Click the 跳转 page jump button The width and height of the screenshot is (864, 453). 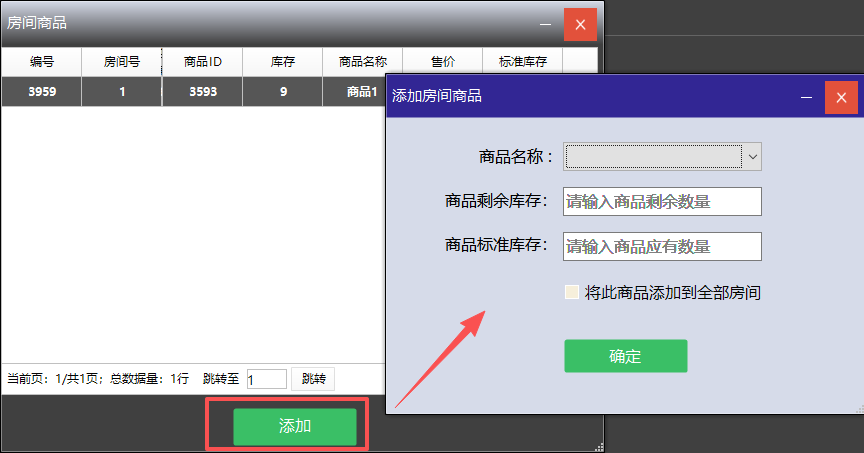pyautogui.click(x=313, y=379)
